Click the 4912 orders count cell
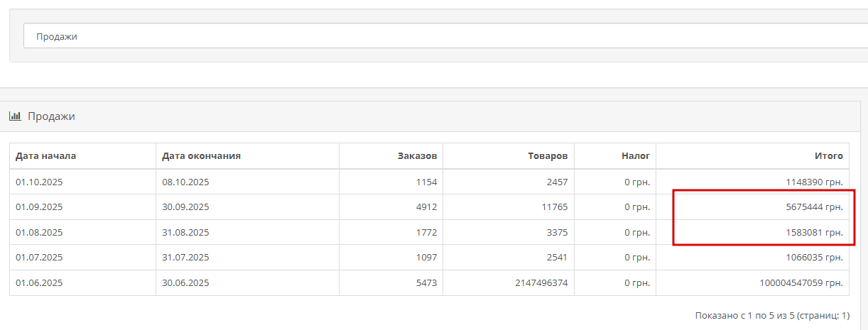 pos(426,207)
